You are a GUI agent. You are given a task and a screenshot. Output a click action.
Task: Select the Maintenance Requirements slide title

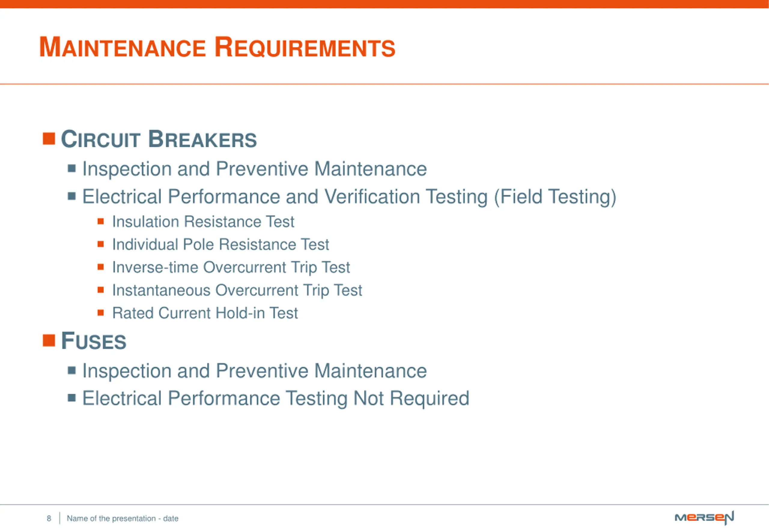click(217, 47)
